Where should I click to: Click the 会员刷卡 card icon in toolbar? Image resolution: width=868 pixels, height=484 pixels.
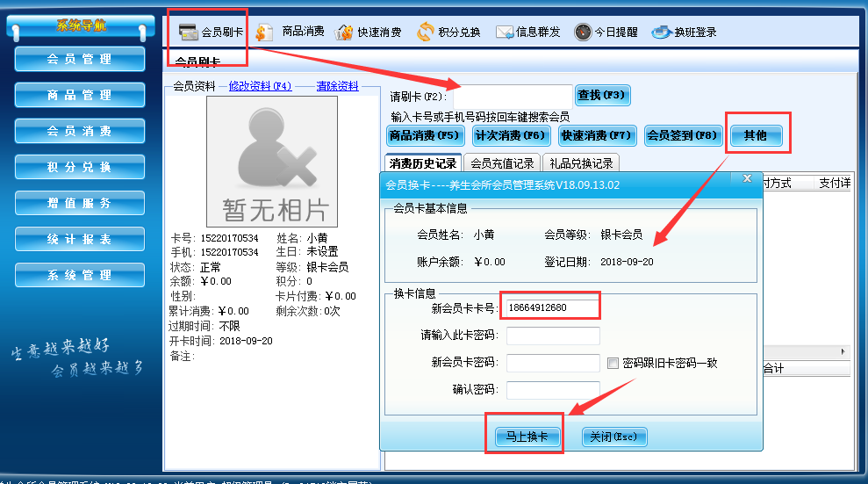tap(189, 33)
